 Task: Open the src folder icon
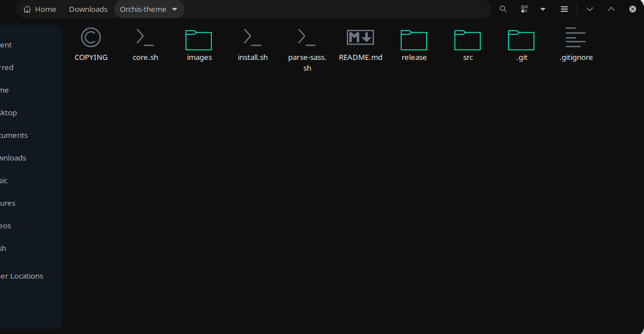point(467,40)
